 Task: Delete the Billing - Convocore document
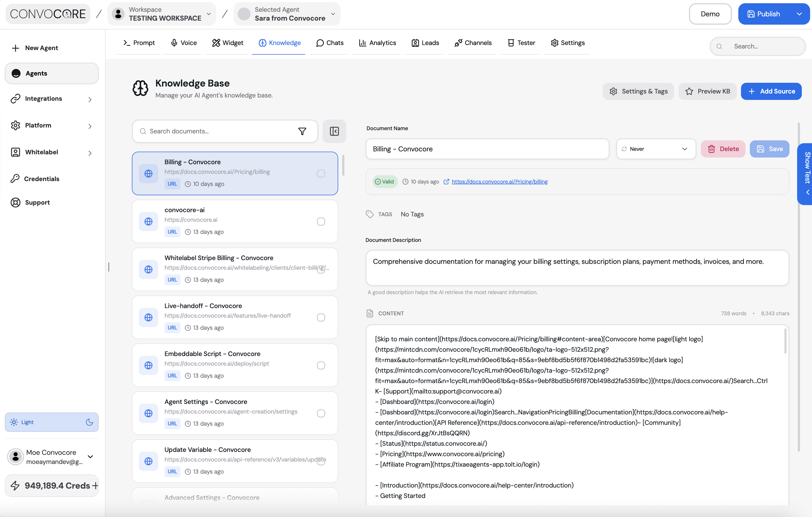click(x=723, y=149)
